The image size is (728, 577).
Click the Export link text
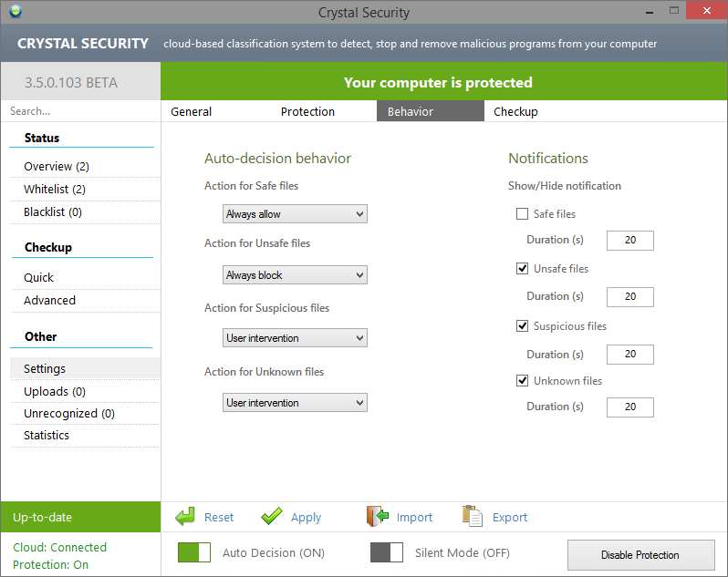click(510, 518)
